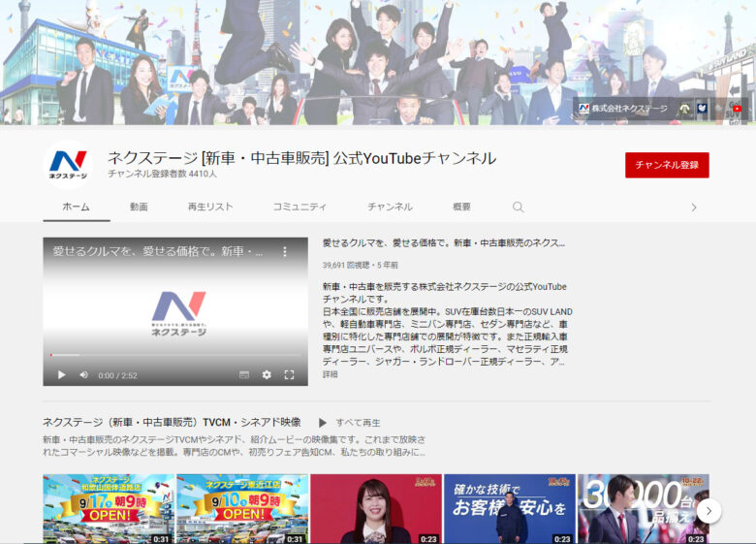This screenshot has width=756, height=544.
Task: Open the 概要 tab
Action: coord(461,207)
